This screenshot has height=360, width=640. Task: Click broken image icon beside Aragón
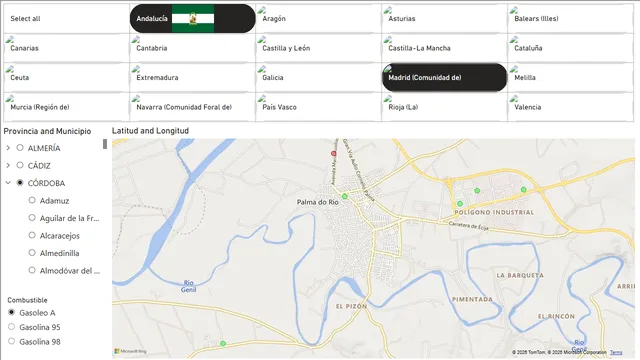coord(262,10)
